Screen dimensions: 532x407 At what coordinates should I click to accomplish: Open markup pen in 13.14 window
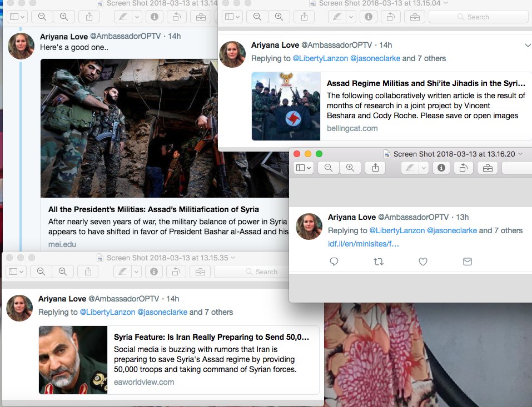point(123,17)
